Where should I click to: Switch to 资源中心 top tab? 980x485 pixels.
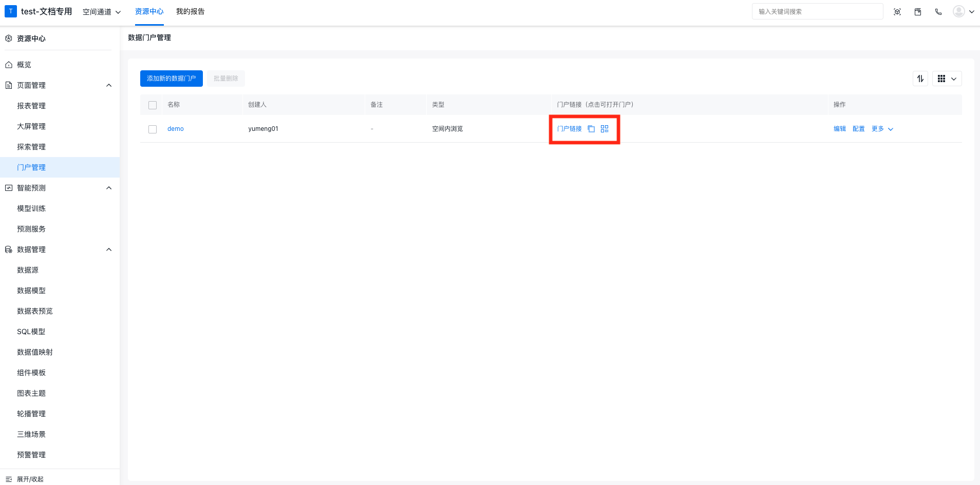pos(149,12)
